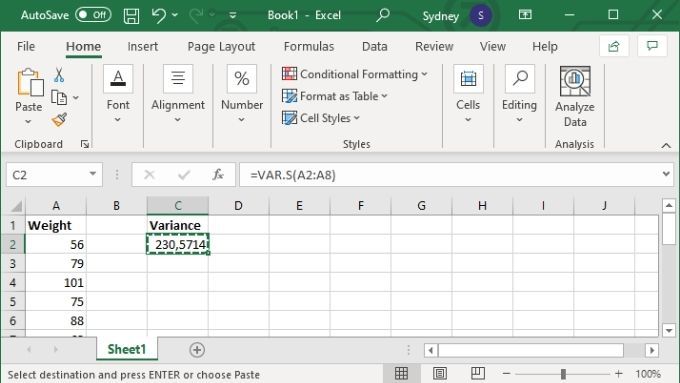Click the cell containing 230,5714
680x383 pixels.
(178, 244)
